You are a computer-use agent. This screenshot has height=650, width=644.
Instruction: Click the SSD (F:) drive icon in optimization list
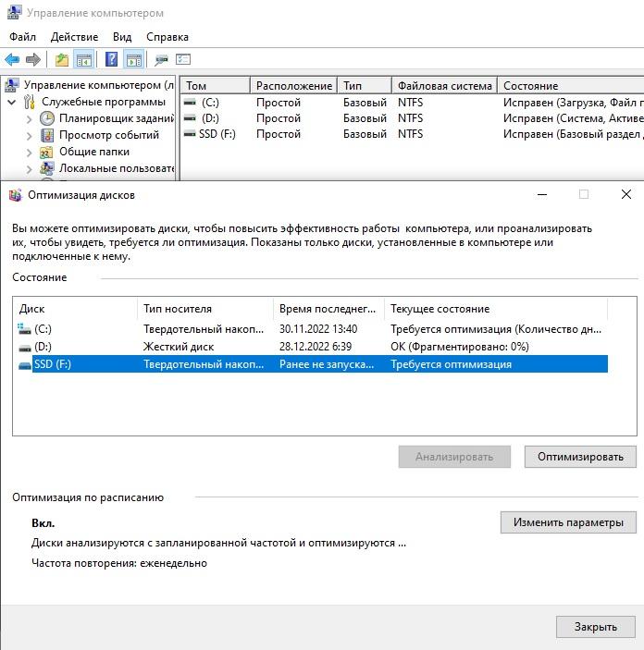25,365
